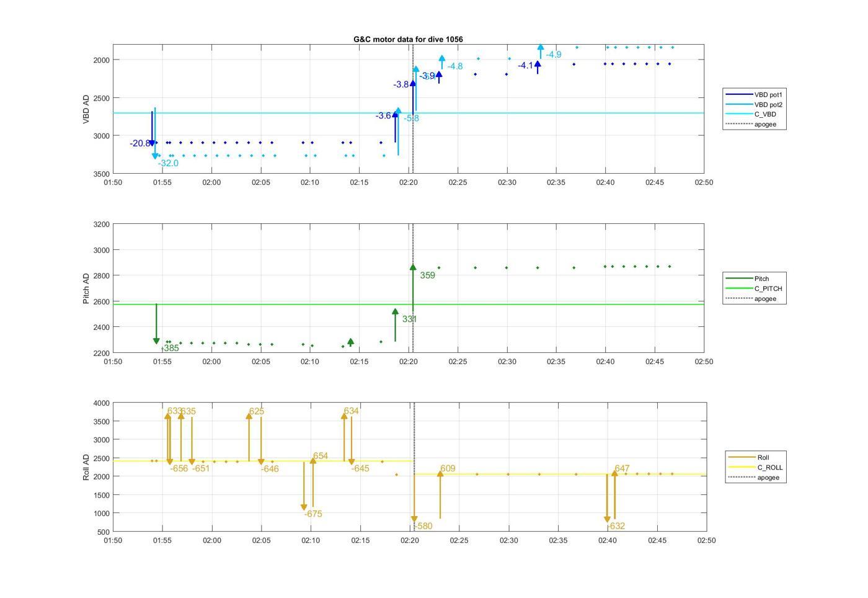This screenshot has width=868, height=598.
Task: Click the '654' roll annotation
Action: 321,456
